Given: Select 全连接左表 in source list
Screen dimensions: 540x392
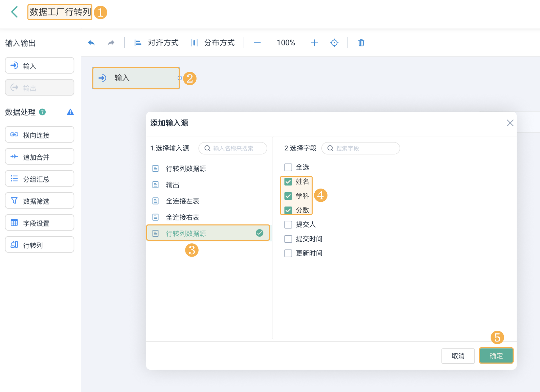Looking at the screenshot, I should pos(208,201).
